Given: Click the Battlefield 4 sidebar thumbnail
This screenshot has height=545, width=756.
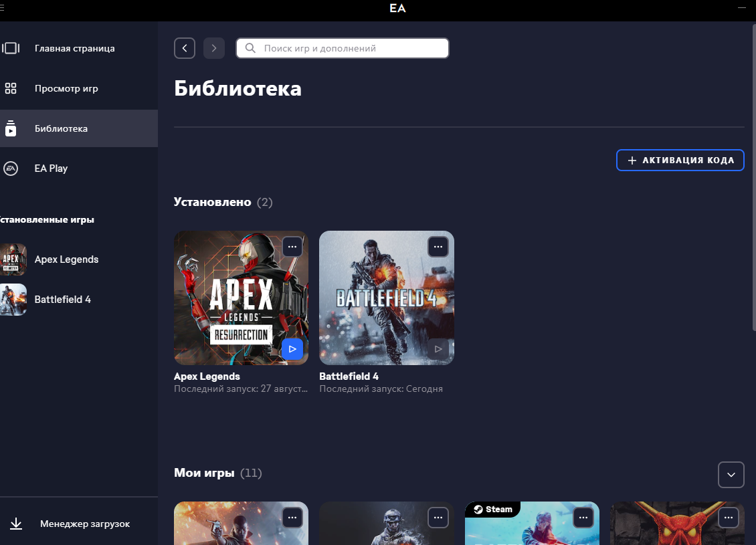Looking at the screenshot, I should pyautogui.click(x=13, y=299).
